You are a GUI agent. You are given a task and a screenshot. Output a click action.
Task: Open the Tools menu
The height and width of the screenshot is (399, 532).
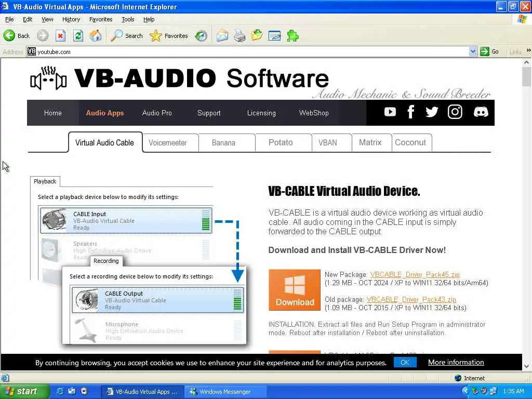pyautogui.click(x=128, y=19)
